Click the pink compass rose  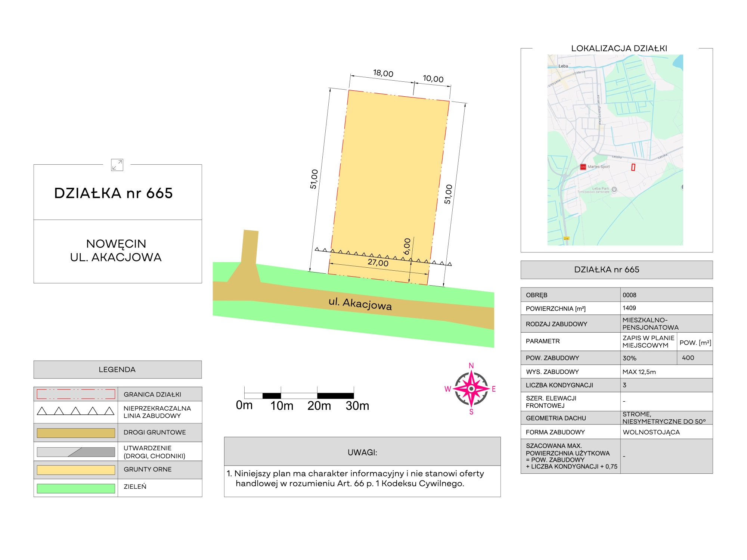[x=471, y=389]
